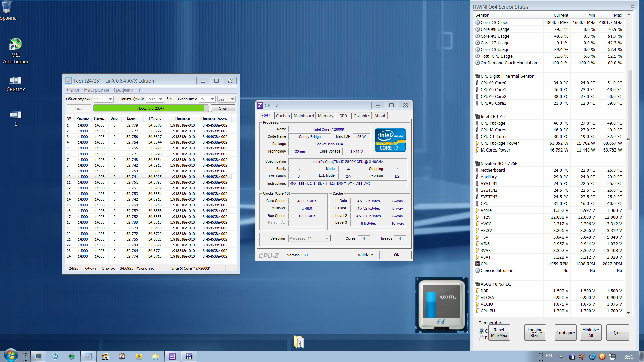The width and height of the screenshot is (644, 362).
Task: Click the EN language indicator in taskbar
Action: (549, 356)
